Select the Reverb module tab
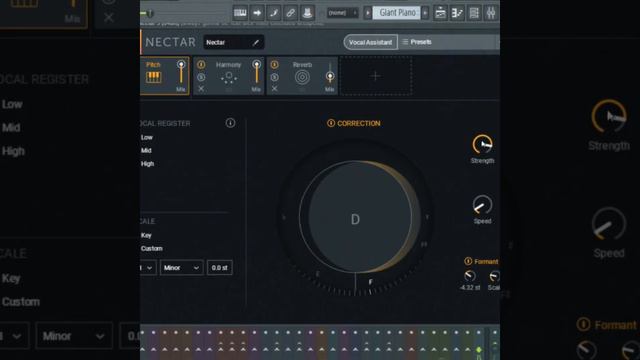 (x=302, y=76)
